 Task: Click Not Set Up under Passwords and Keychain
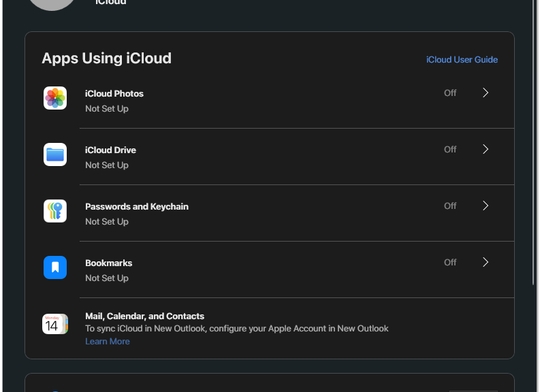click(x=107, y=222)
